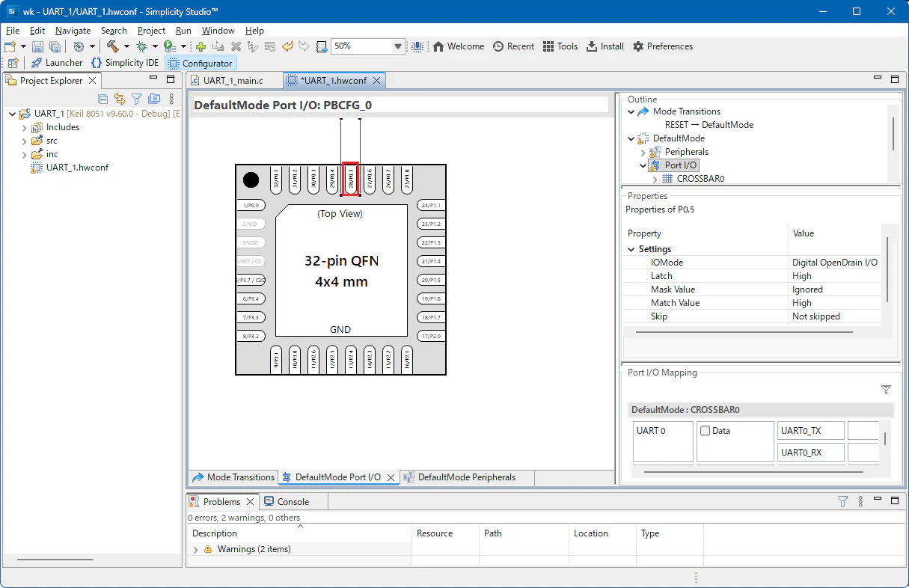Click the Problems view filter icon

pos(842,501)
